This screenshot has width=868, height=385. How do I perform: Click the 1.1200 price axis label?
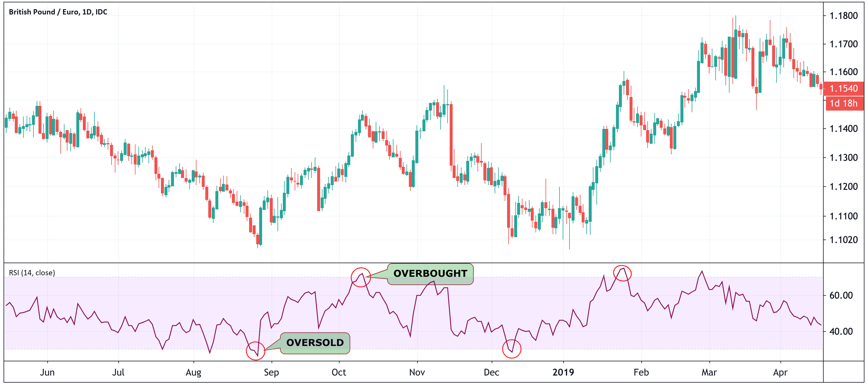tap(843, 186)
